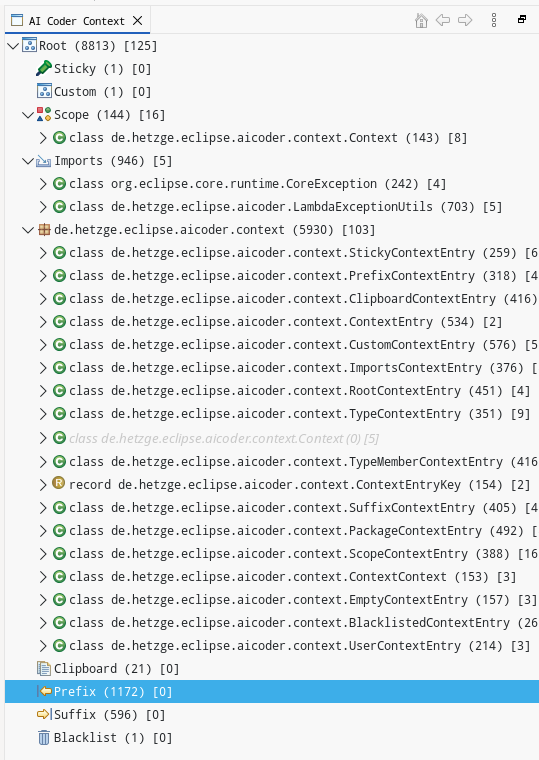The image size is (539, 760).
Task: Expand the PrefixContextEntry class node
Action: [x=43, y=276]
